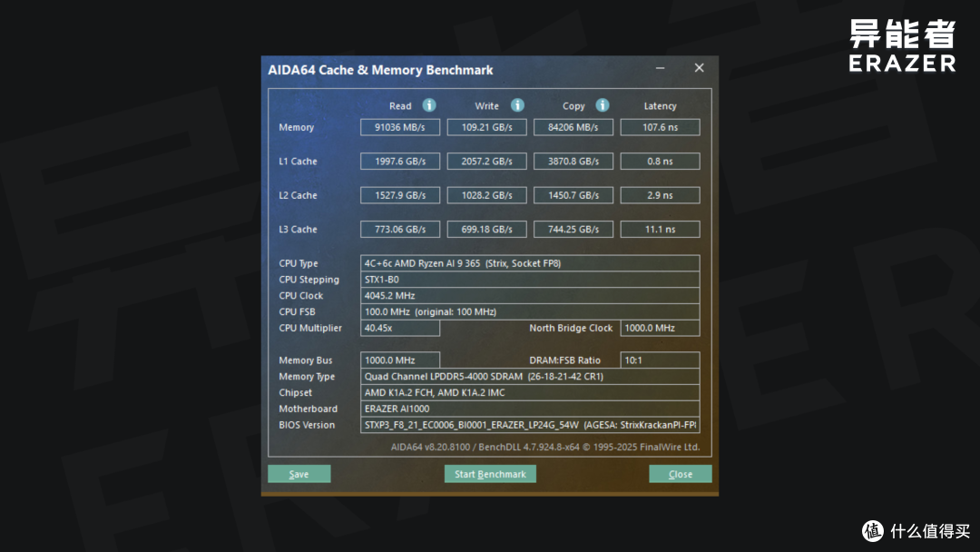
Task: Click the L3 Cache row label
Action: click(x=298, y=230)
